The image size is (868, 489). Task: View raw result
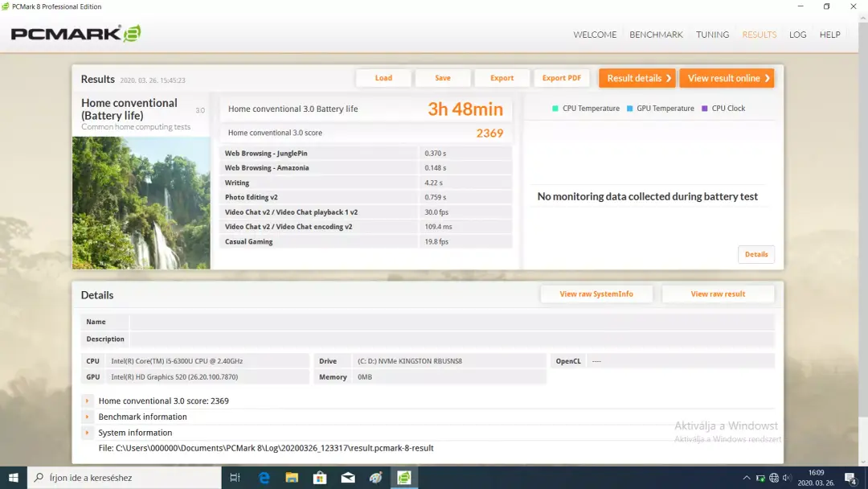718,294
